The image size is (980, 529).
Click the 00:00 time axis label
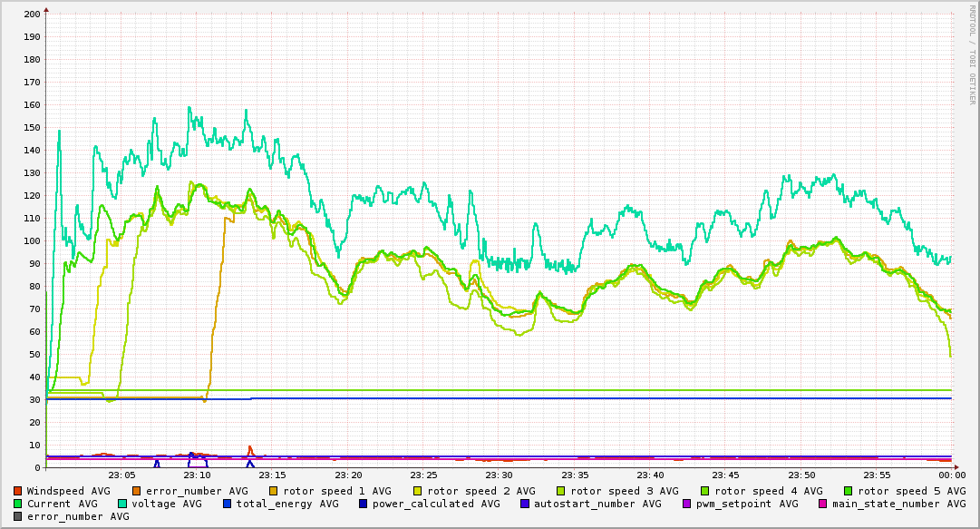coord(951,475)
